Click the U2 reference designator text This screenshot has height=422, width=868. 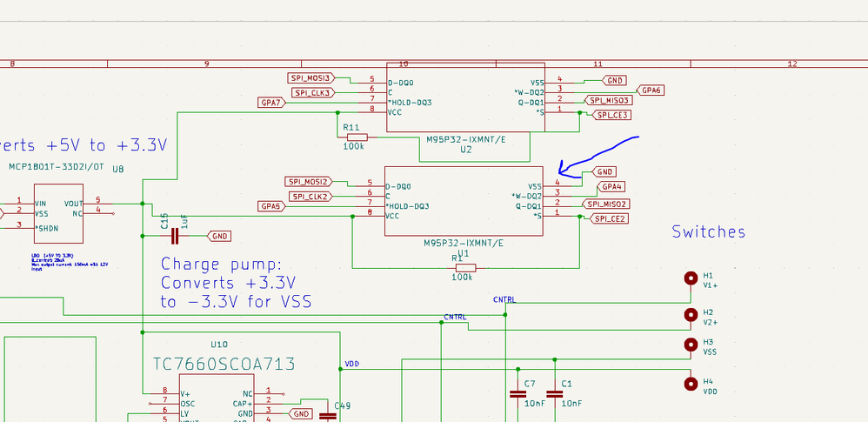[x=465, y=150]
